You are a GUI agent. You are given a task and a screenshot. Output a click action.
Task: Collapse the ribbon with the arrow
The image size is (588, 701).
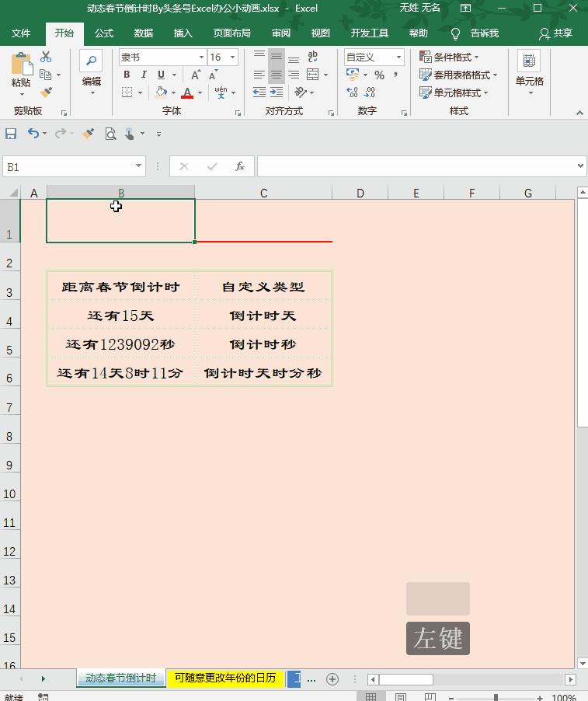click(579, 113)
